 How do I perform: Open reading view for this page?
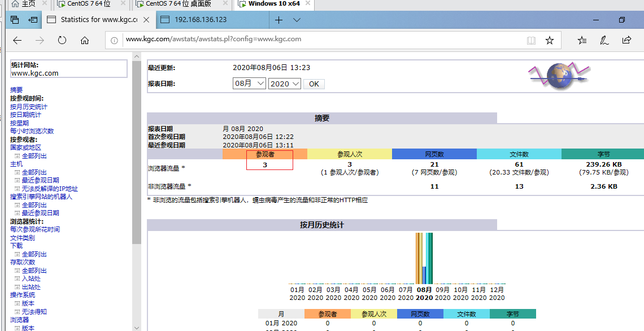point(531,40)
